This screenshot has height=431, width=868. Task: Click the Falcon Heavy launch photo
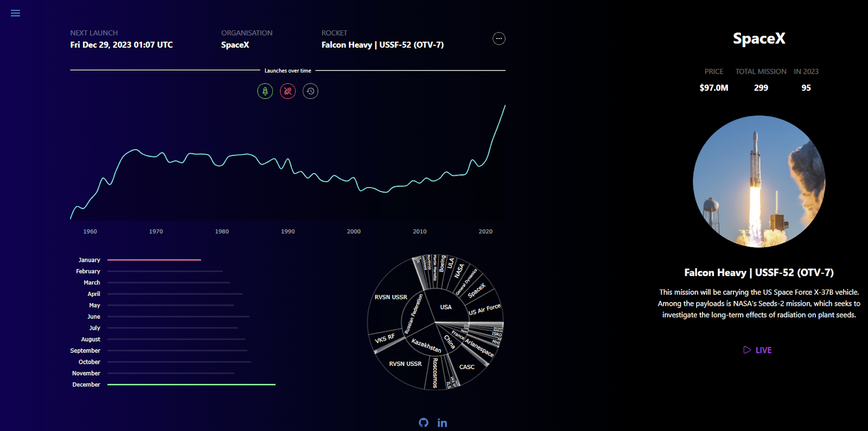759,182
